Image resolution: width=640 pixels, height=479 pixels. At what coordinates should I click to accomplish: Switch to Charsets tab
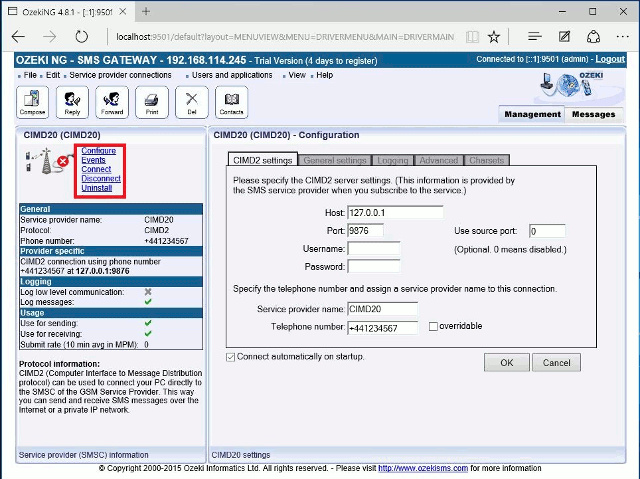[487, 160]
